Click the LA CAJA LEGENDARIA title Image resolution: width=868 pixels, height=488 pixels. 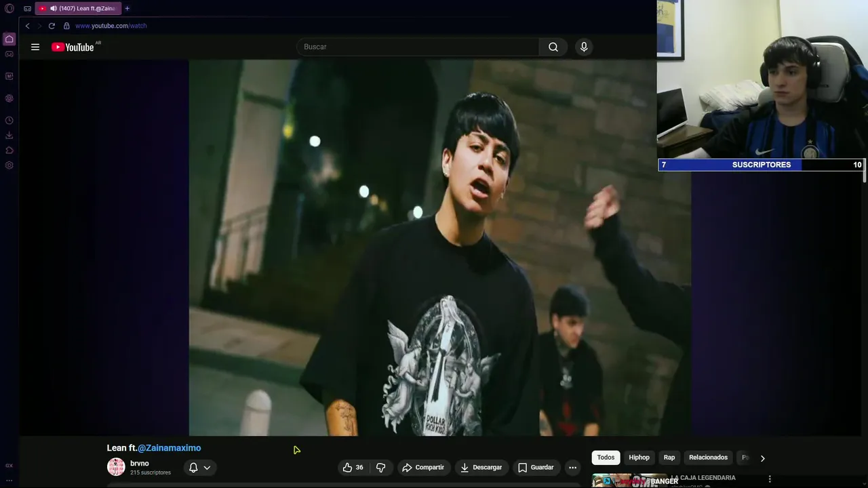point(703,478)
